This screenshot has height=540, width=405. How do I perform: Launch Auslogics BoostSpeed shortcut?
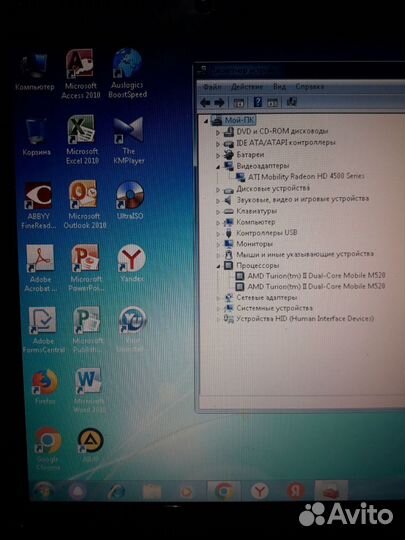click(x=127, y=73)
